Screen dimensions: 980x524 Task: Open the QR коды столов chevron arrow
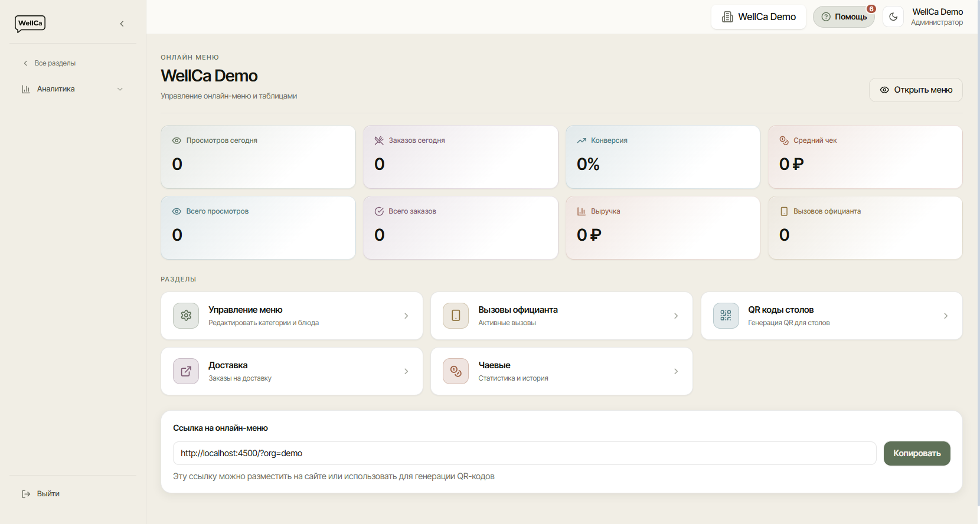946,316
